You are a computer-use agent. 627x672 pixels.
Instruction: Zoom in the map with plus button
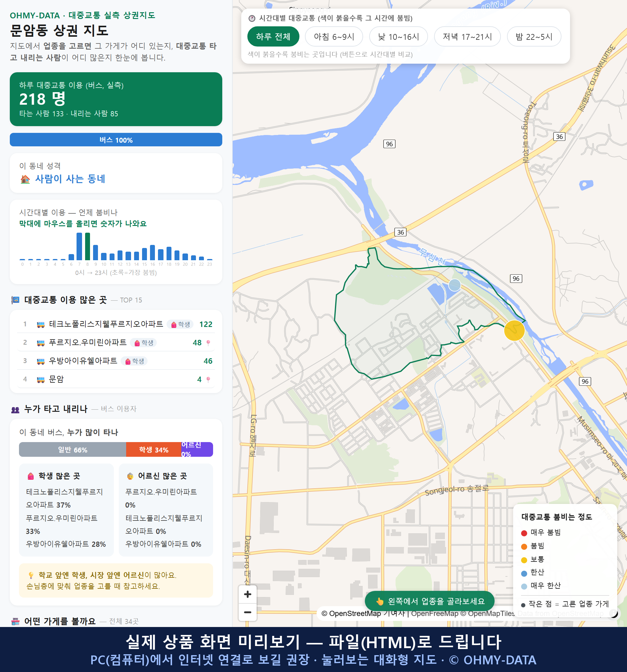(247, 594)
